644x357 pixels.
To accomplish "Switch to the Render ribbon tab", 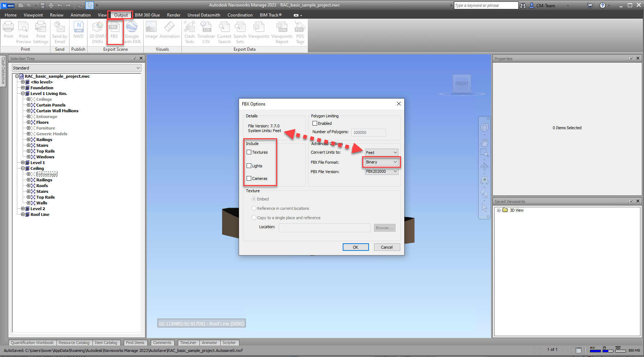I will [174, 15].
